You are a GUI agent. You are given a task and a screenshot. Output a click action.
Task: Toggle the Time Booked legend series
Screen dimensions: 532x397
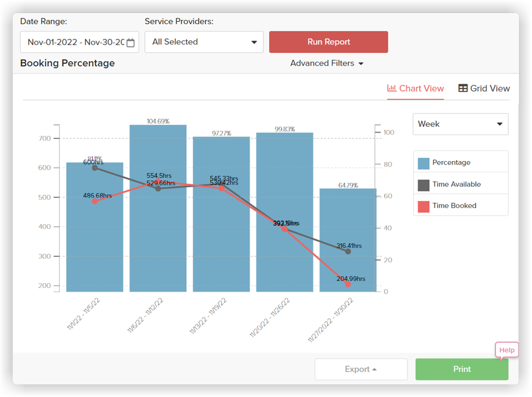[461, 206]
